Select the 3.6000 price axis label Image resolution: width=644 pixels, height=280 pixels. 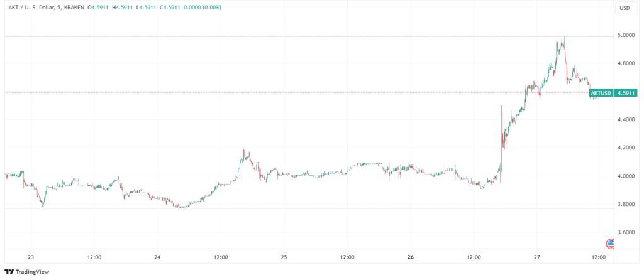tap(625, 232)
